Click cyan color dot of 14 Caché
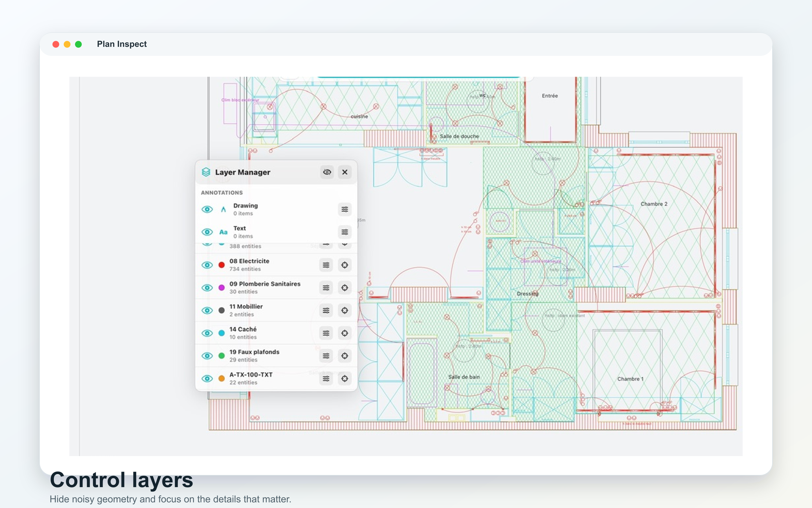Image resolution: width=812 pixels, height=508 pixels. click(221, 333)
